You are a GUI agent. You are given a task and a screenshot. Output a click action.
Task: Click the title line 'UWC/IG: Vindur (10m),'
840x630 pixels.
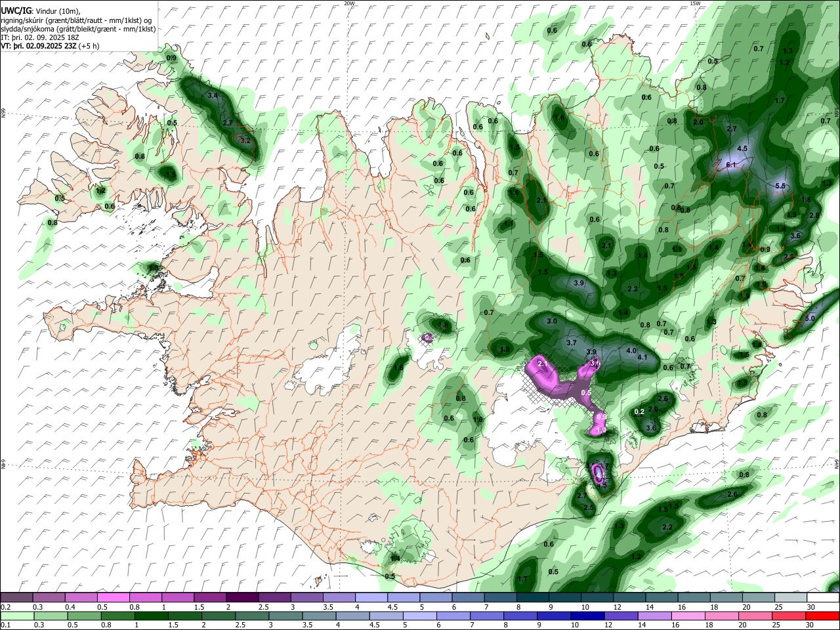click(41, 11)
